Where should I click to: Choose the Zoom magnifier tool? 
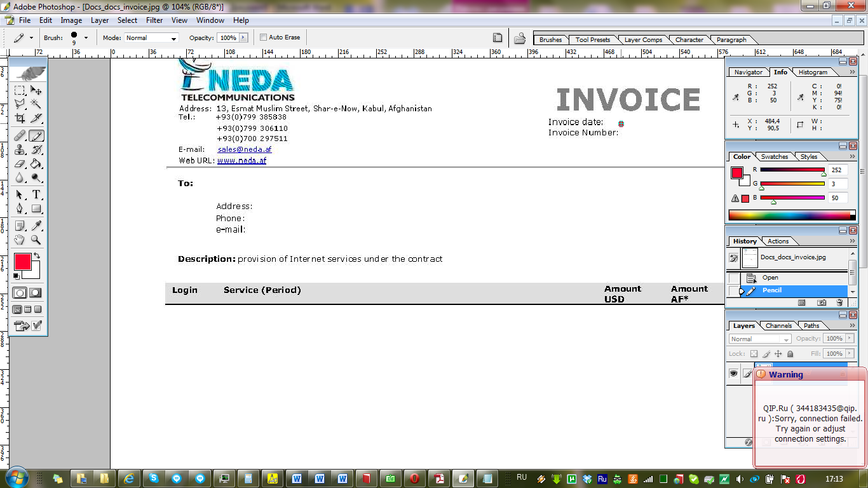36,240
